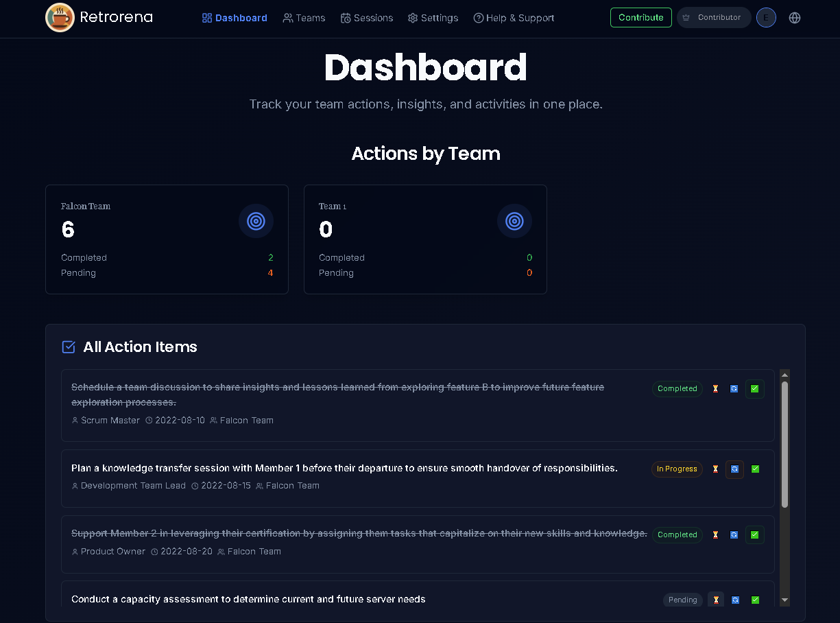
Task: Click Completed badge on 'Support Member 2' item
Action: click(x=677, y=535)
